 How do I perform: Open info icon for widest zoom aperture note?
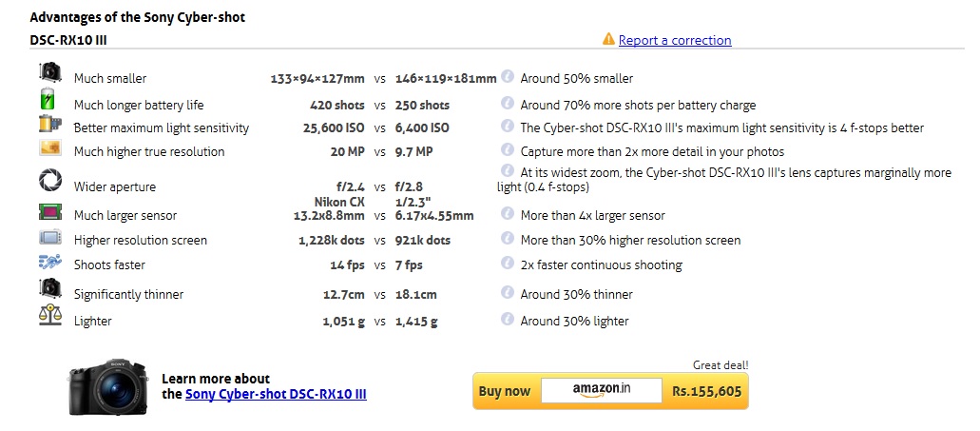tap(508, 170)
